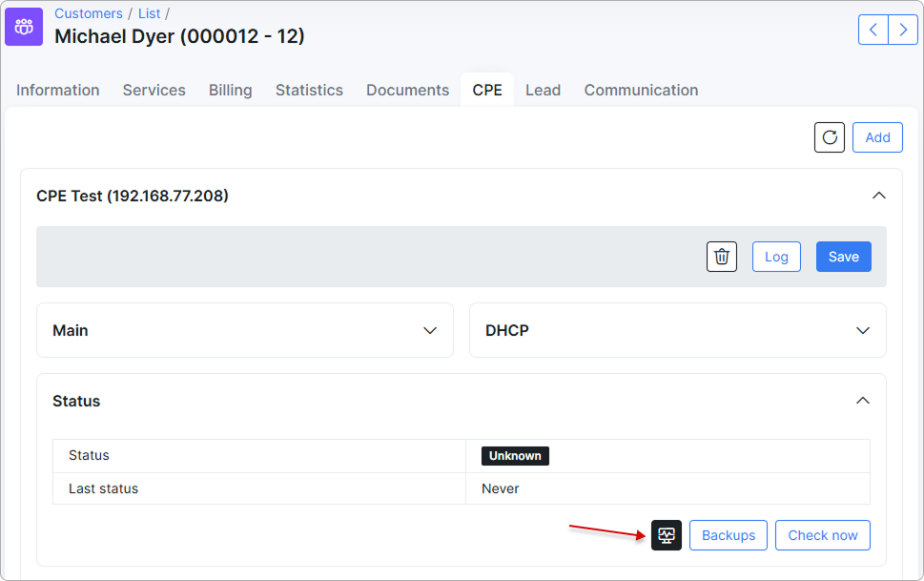The image size is (924, 581).
Task: Go to previous customer arrow
Action: (873, 30)
